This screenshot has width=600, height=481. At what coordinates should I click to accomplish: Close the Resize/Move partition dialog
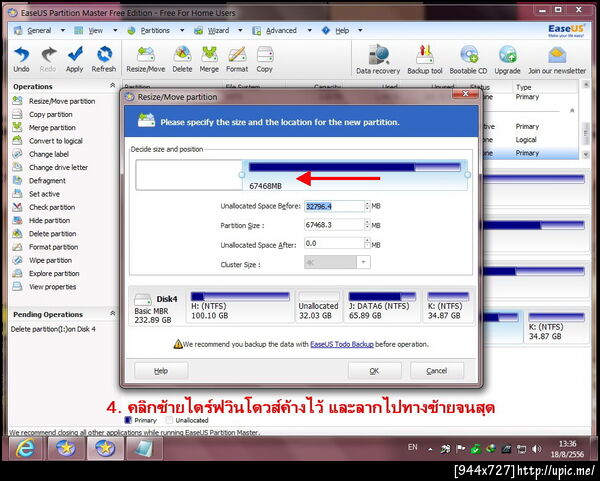(465, 94)
